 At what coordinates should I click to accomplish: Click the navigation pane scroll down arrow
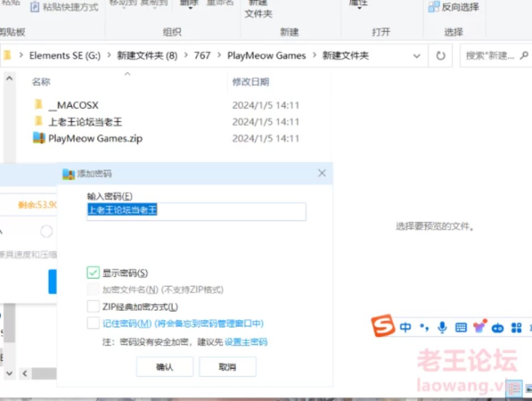9,373
